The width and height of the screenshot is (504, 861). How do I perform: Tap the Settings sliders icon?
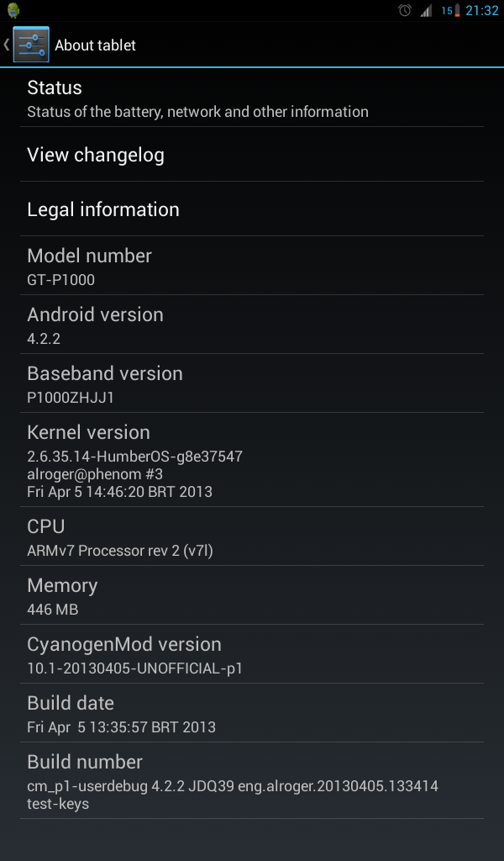point(31,45)
